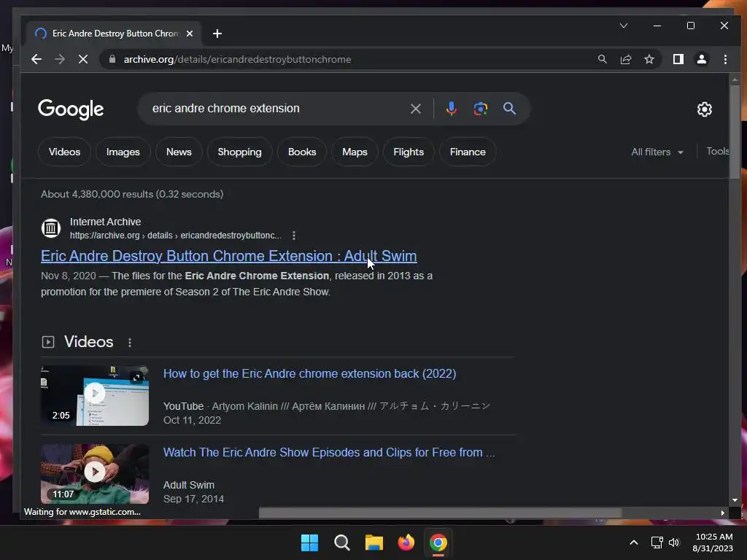Filter results by Maps
The image size is (747, 560).
355,152
